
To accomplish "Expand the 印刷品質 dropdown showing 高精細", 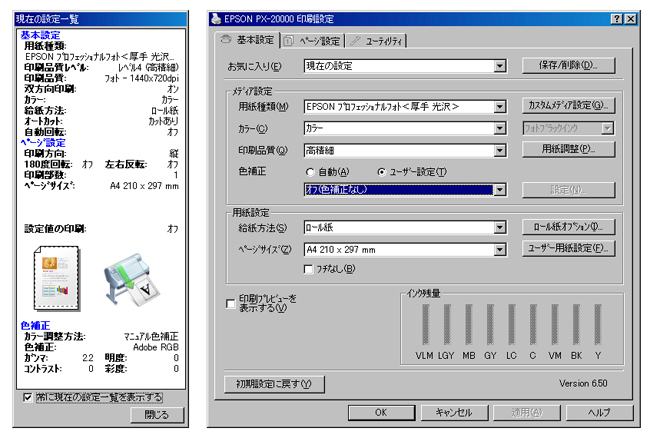I will coord(405,150).
